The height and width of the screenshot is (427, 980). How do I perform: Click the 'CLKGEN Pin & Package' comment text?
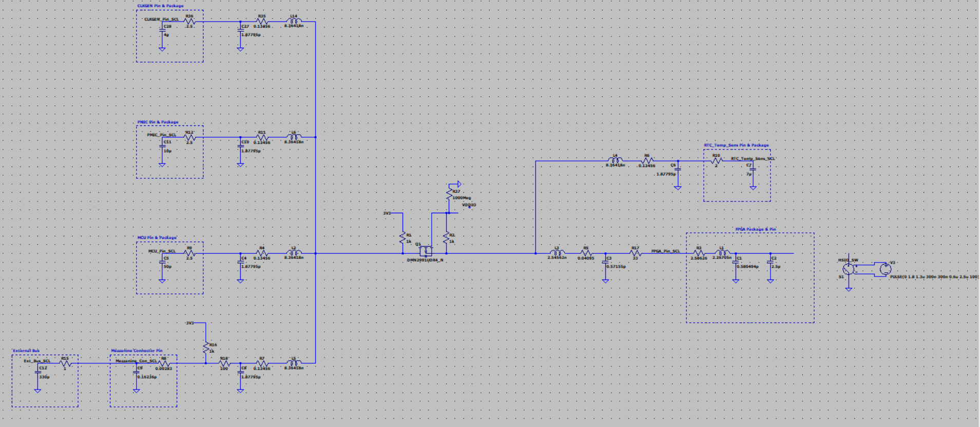160,6
